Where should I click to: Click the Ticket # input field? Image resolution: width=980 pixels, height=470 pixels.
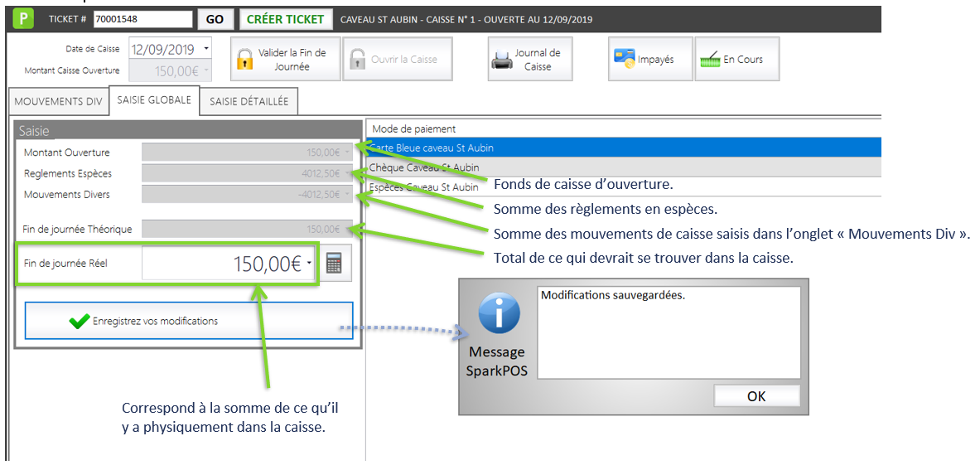[x=142, y=19]
